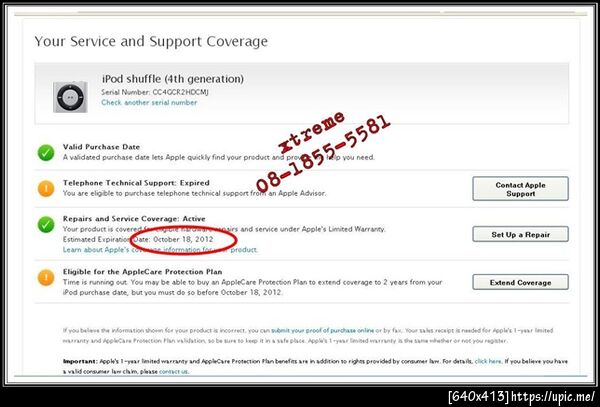The image size is (600, 407).
Task: Select the eligible to purchase telephone technical support text
Action: coord(194,194)
